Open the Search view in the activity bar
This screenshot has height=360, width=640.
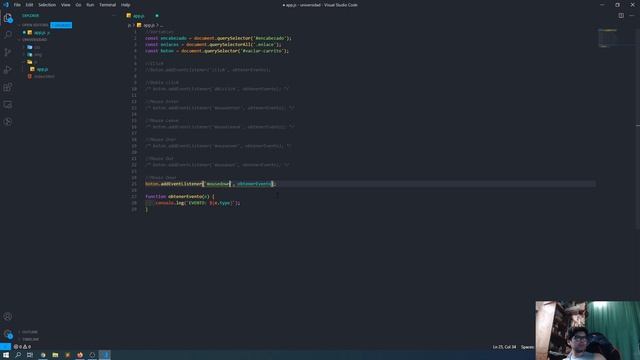pos(8,35)
